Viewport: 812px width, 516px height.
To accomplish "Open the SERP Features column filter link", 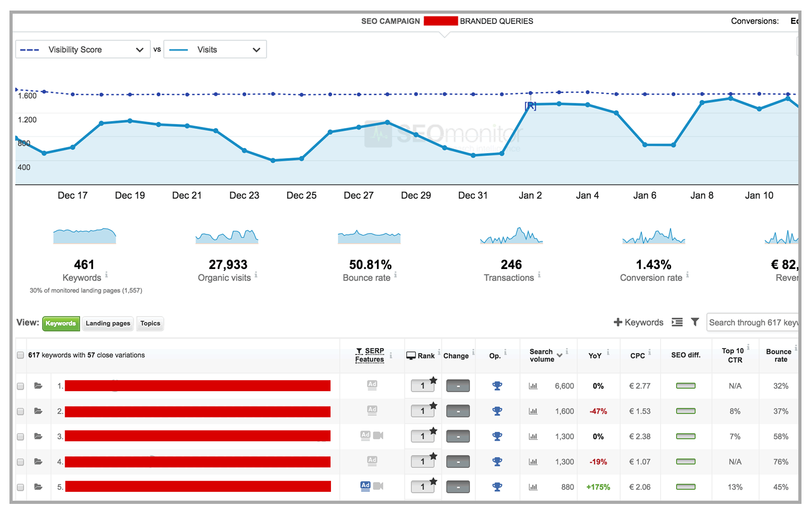I will click(x=370, y=354).
